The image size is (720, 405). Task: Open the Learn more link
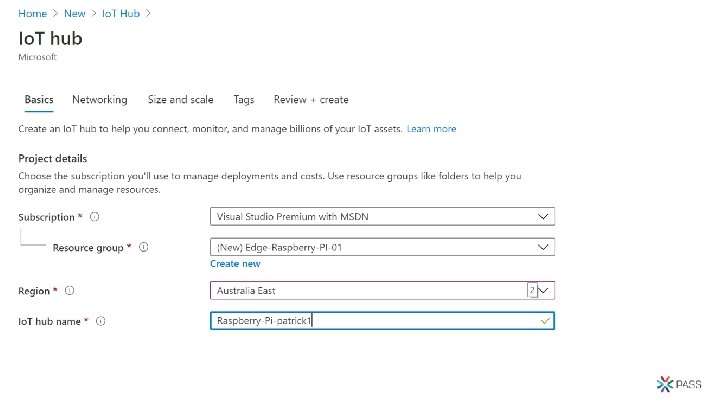tap(431, 129)
